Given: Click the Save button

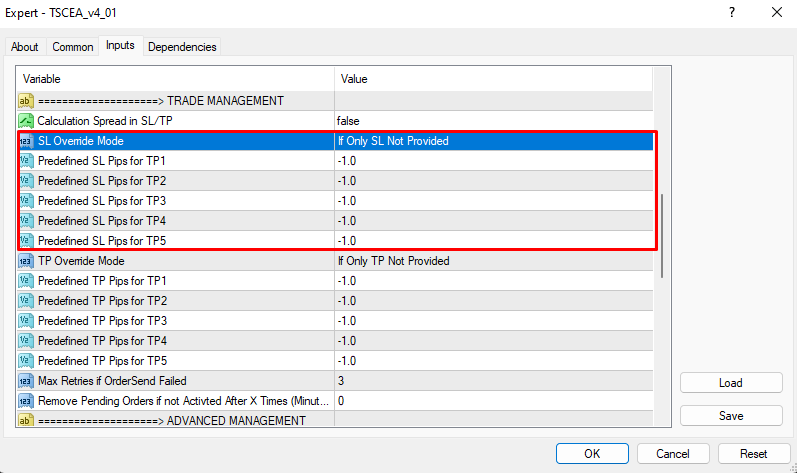Looking at the screenshot, I should click(730, 415).
